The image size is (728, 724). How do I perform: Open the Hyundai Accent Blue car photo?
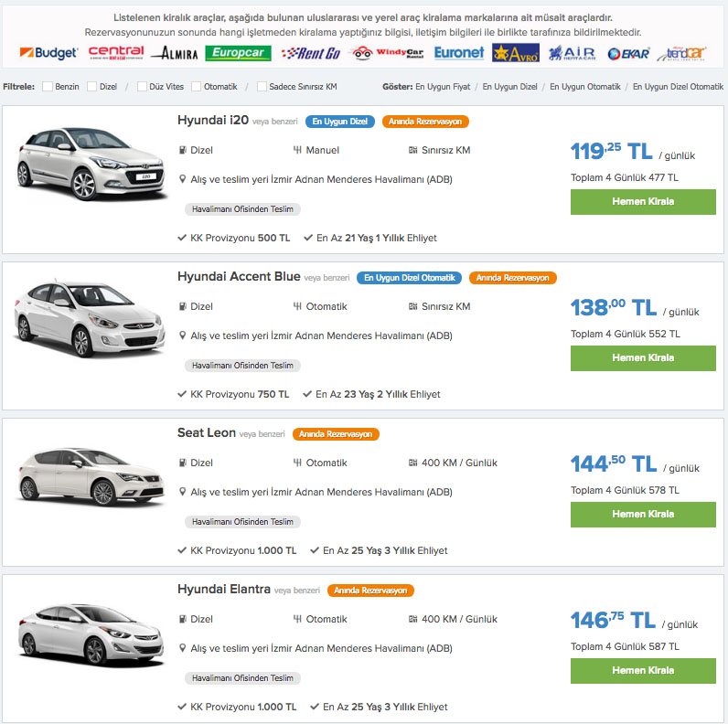89,319
